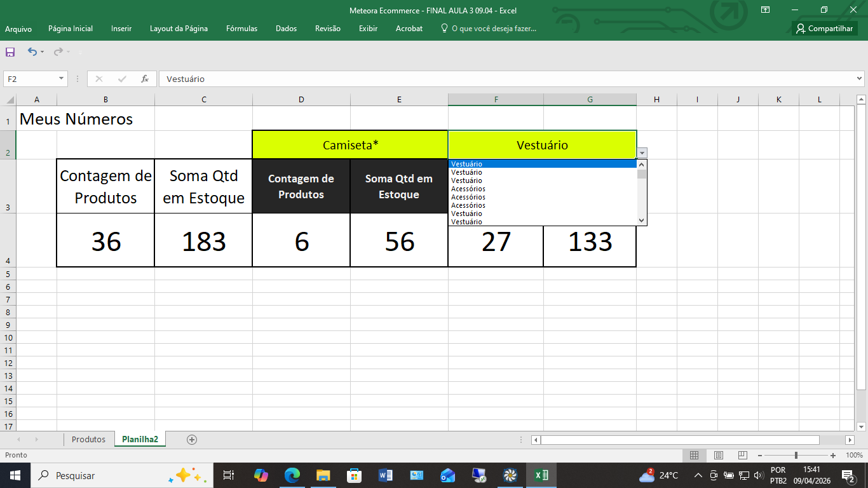Click the zoom slider handle

tap(796, 455)
